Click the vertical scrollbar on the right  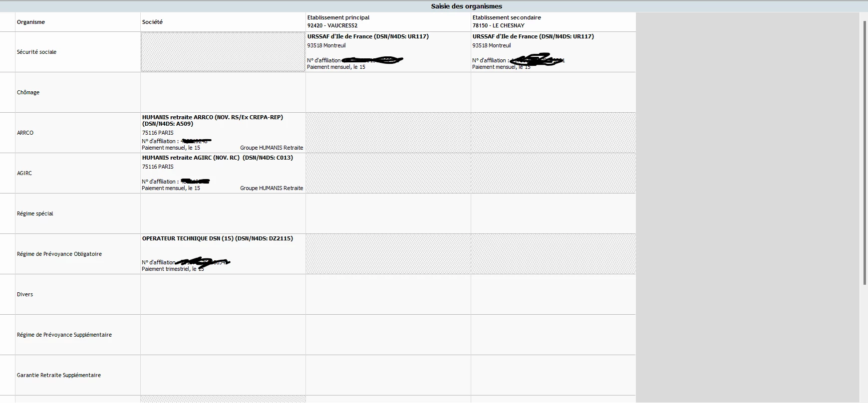[x=865, y=152]
